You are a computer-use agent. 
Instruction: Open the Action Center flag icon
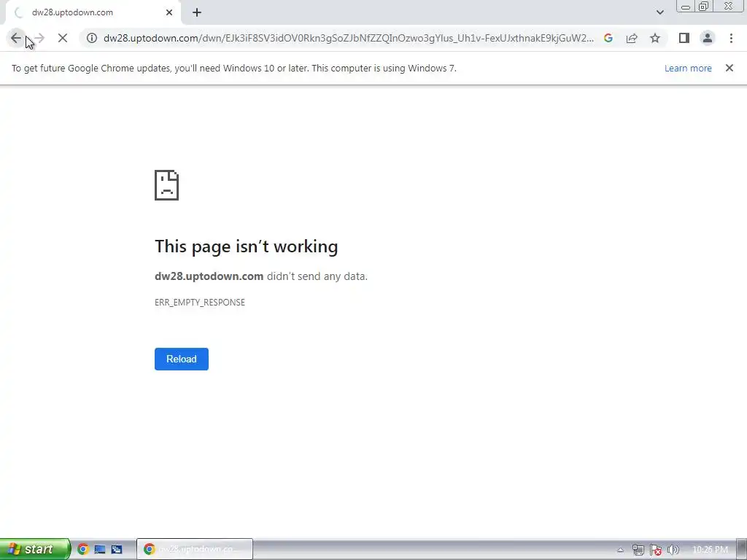tap(656, 550)
